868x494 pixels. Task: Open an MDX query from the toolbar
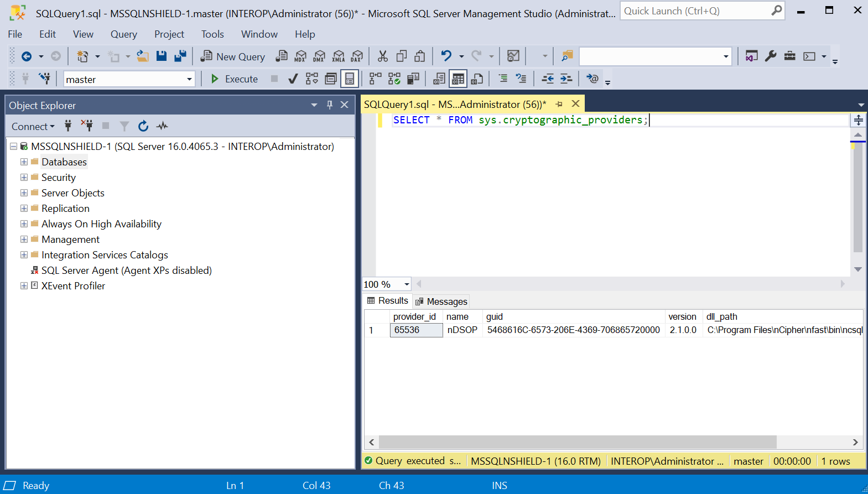coord(300,56)
